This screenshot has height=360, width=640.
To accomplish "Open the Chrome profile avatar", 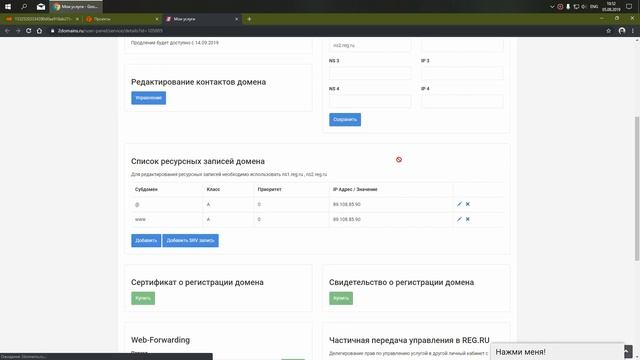I will (622, 31).
